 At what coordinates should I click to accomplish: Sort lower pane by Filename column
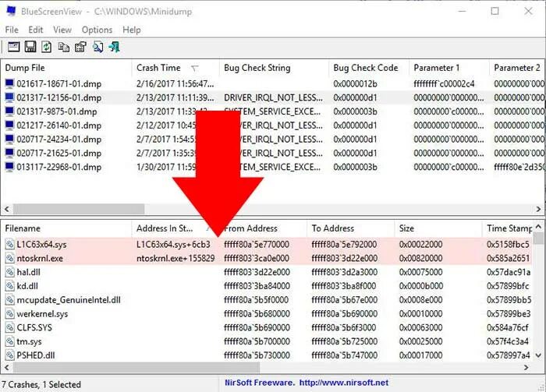[x=66, y=228]
